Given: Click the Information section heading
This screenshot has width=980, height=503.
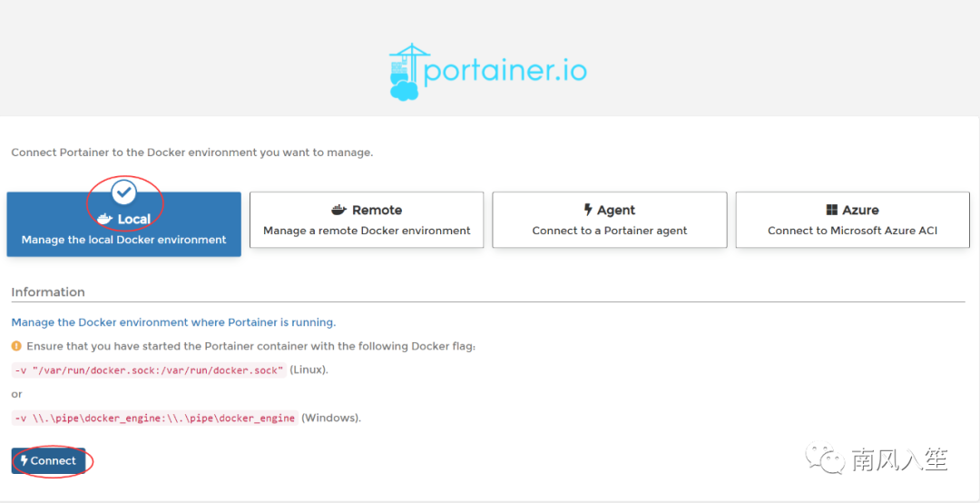Looking at the screenshot, I should click(48, 292).
